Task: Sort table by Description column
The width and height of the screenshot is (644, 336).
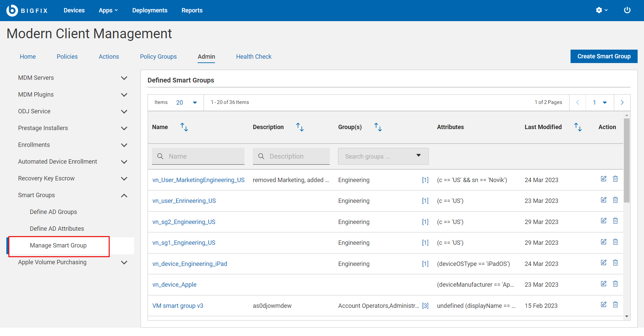Action: pos(300,127)
